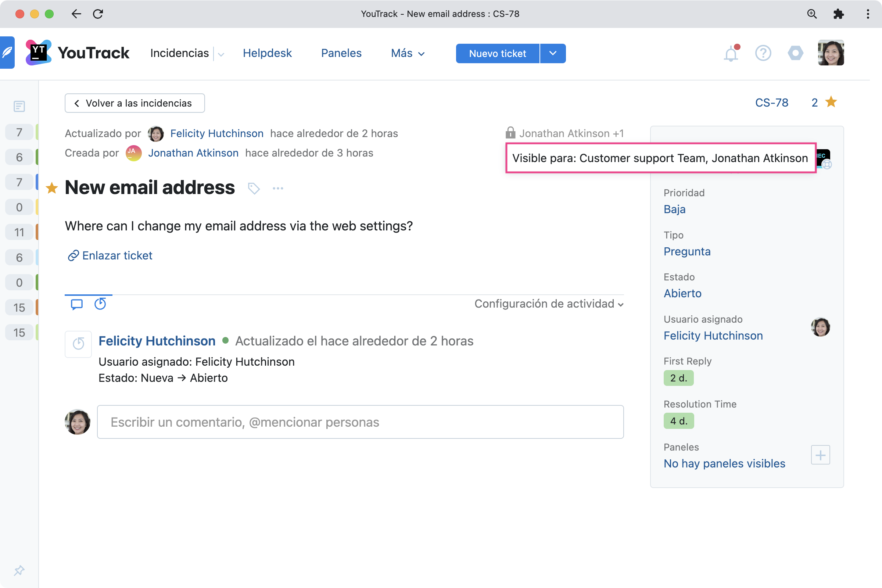882x588 pixels.
Task: Toggle the issue list sidebar icon
Action: [19, 107]
